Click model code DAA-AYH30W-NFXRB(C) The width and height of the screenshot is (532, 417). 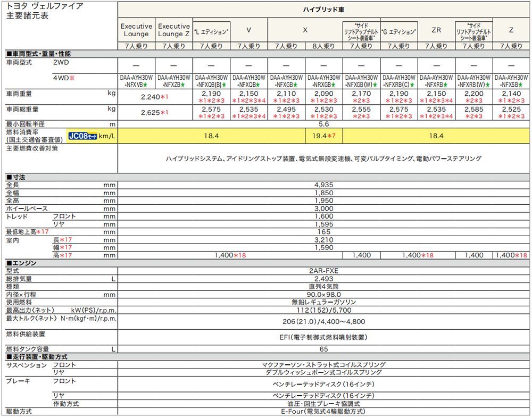(398, 81)
